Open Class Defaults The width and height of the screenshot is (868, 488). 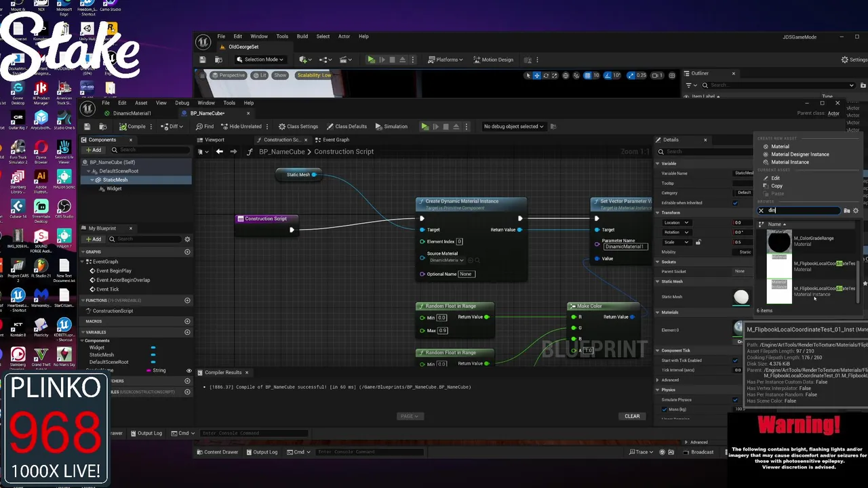tap(347, 126)
